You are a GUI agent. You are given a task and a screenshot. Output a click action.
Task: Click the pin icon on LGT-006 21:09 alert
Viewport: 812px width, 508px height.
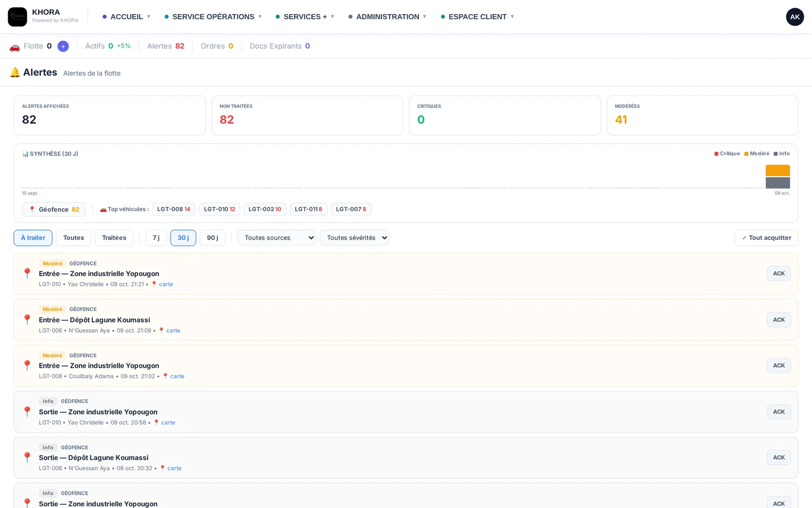[x=27, y=320]
